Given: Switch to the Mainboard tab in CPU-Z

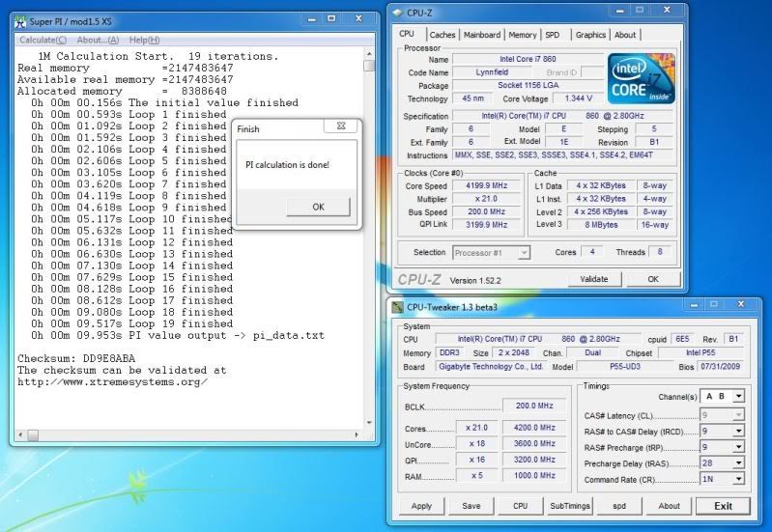Looking at the screenshot, I should coord(481,35).
